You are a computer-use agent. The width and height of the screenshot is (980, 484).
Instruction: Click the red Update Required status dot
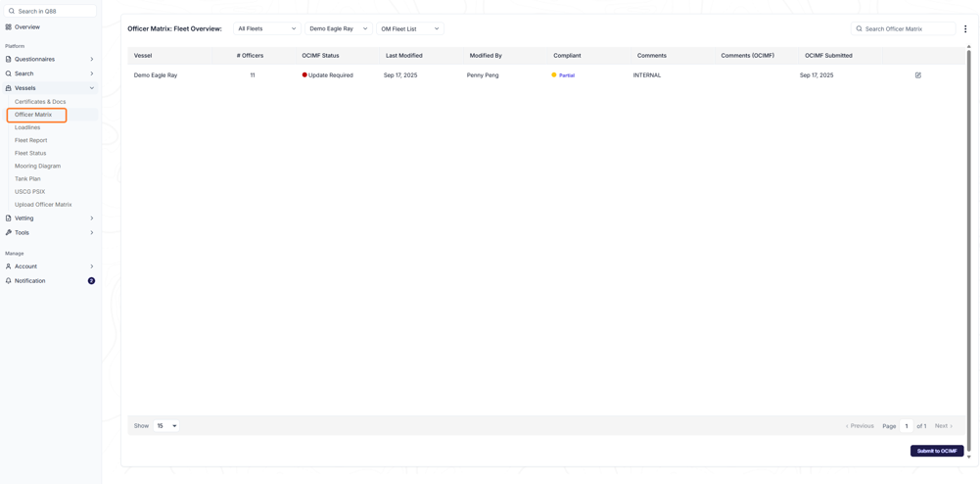[x=304, y=75]
